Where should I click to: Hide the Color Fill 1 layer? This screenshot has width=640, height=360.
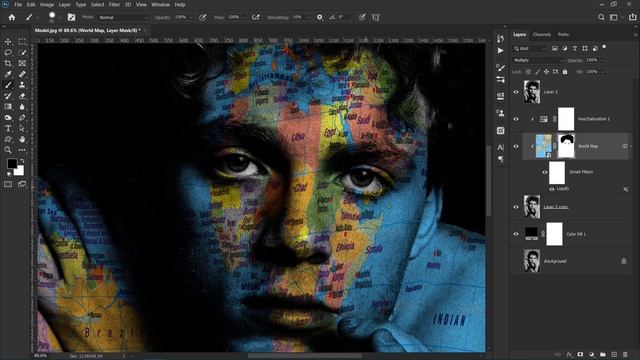(516, 234)
